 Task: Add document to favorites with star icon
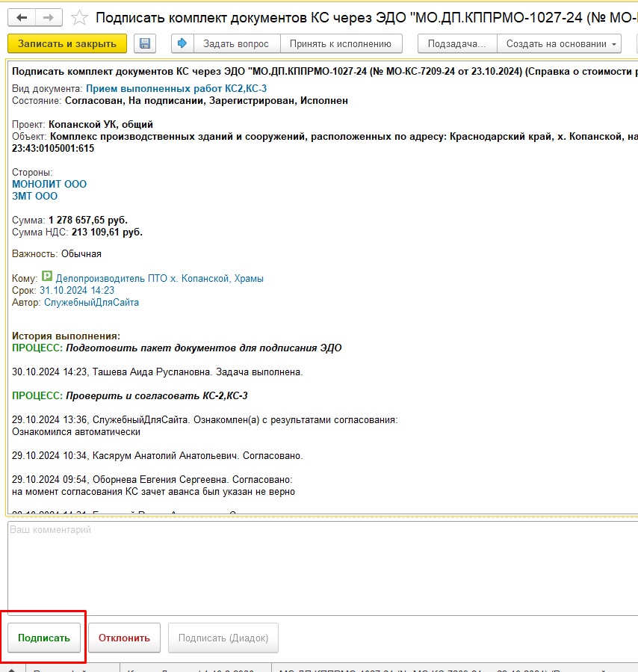pyautogui.click(x=79, y=18)
